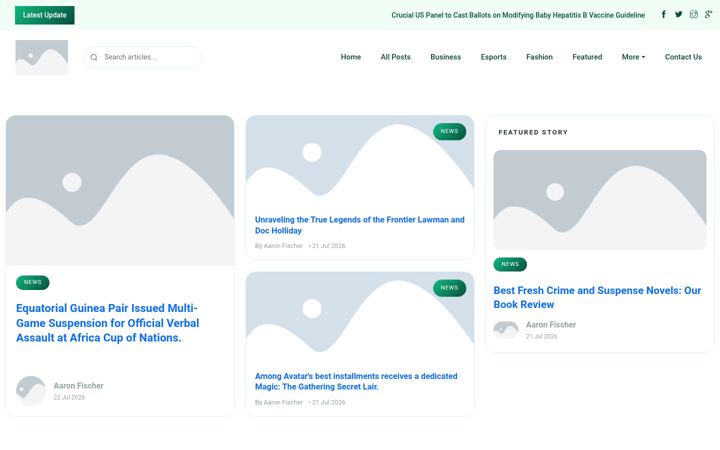The image size is (720, 450).
Task: Open the Frontier Lawman article thumbnail
Action: tap(360, 161)
